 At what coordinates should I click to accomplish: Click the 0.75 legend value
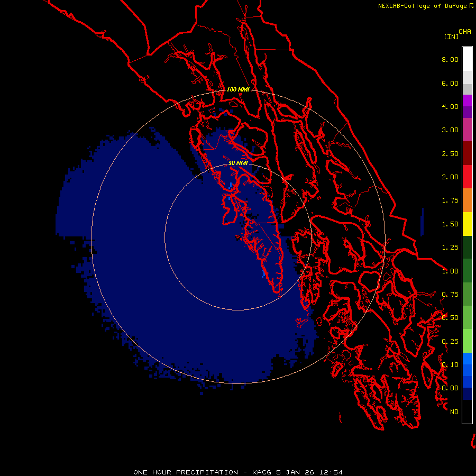pos(450,295)
